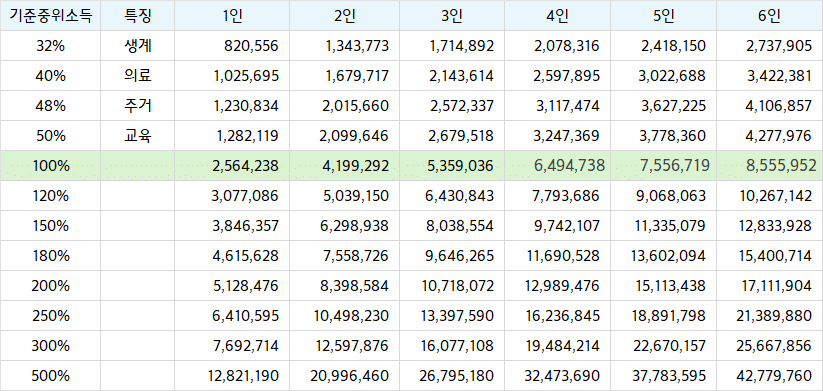
Task: Click cell with value 820,556
Action: (x=232, y=46)
